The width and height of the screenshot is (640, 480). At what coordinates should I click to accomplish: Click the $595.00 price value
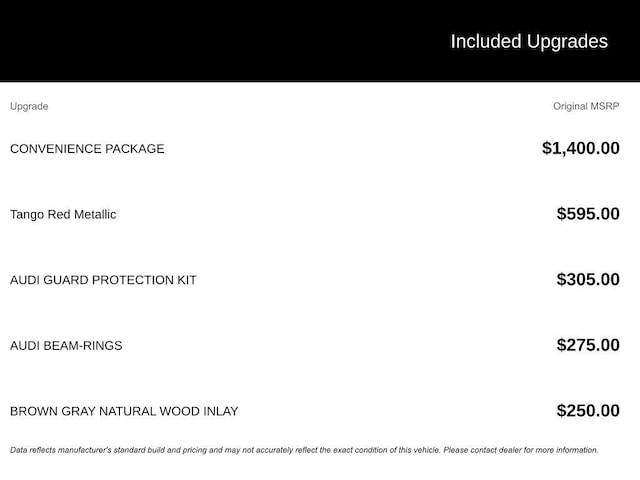[588, 214]
